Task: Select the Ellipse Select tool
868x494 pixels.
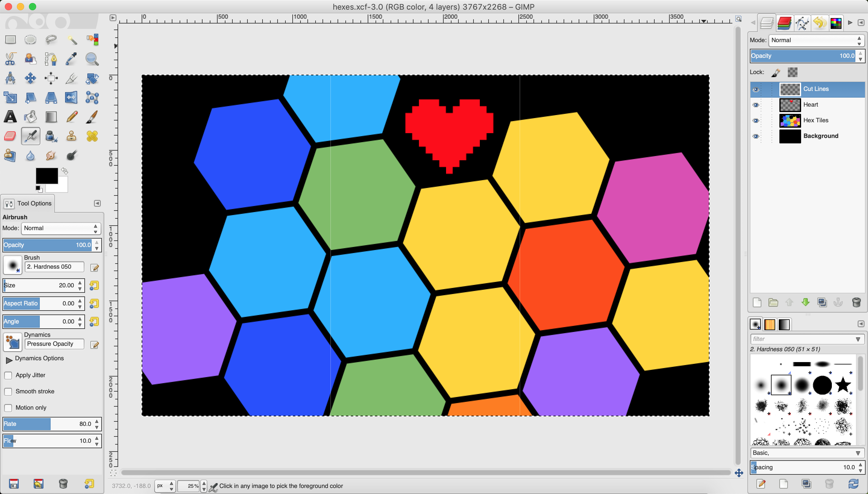Action: coord(30,40)
